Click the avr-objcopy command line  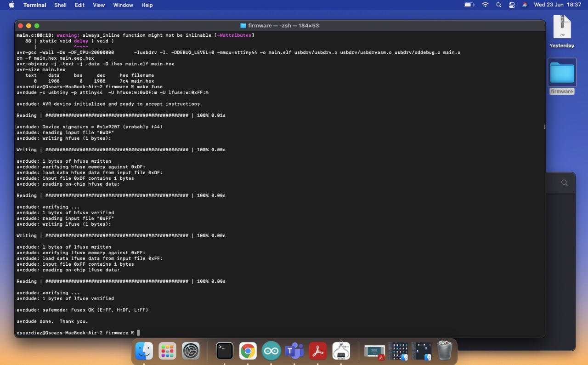[95, 64]
